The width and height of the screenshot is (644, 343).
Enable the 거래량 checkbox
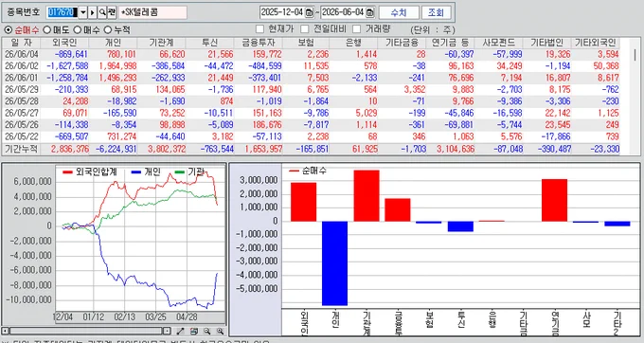(356, 29)
